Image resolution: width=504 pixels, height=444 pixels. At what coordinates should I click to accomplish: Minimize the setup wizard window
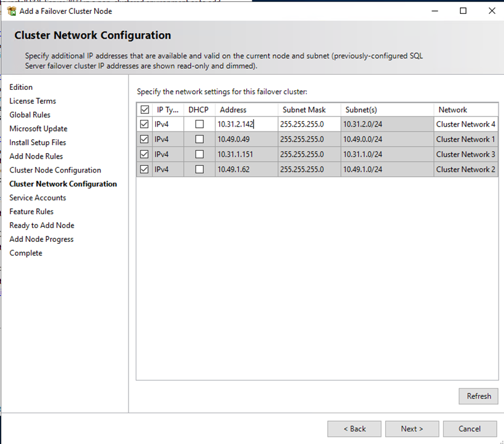pyautogui.click(x=435, y=11)
